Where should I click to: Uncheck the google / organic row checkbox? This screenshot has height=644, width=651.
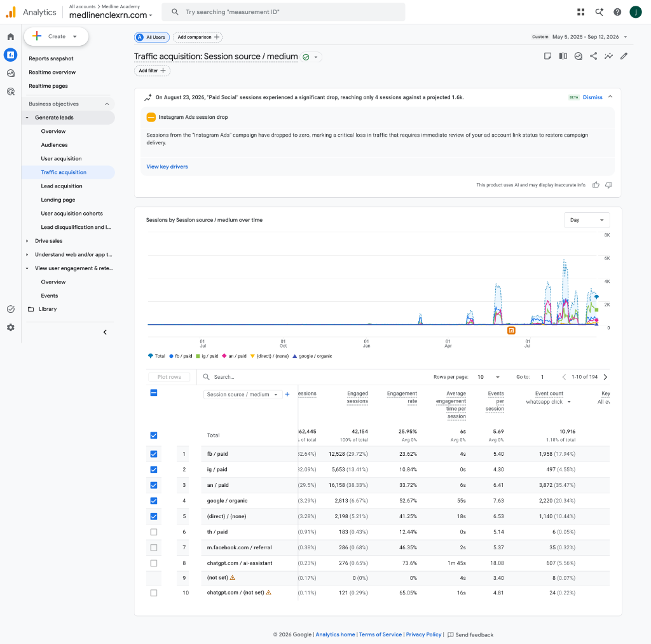(154, 501)
